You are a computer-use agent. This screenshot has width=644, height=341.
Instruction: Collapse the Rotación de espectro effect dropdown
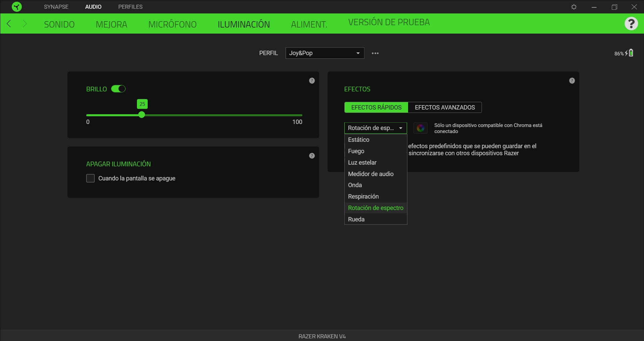375,128
